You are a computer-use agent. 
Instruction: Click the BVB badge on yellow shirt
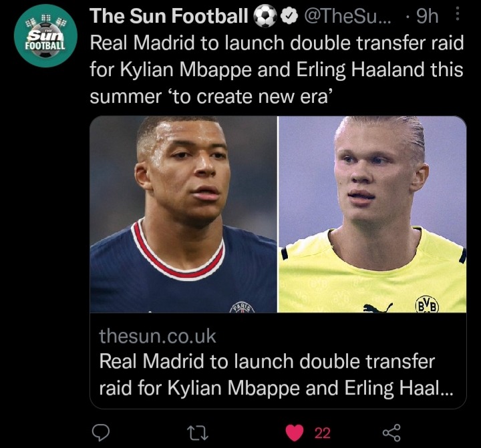(x=427, y=304)
